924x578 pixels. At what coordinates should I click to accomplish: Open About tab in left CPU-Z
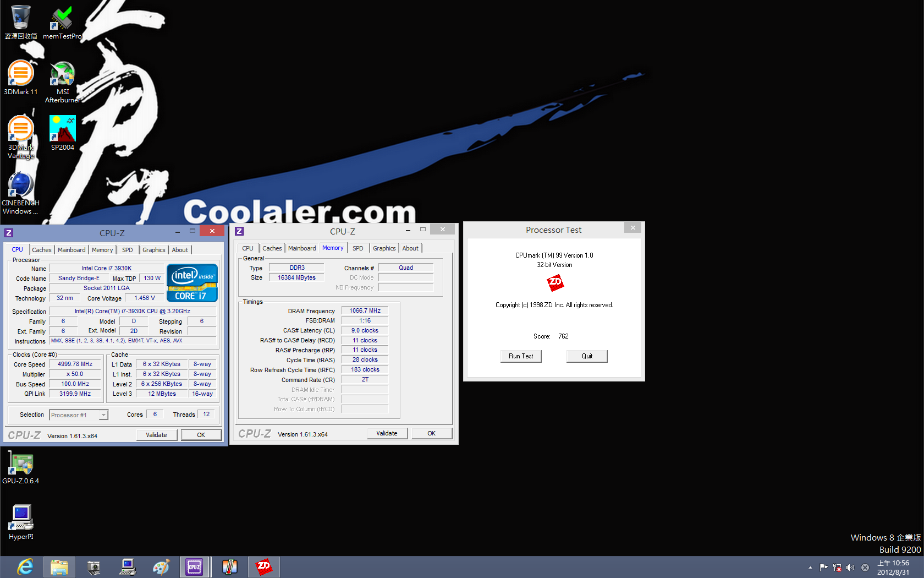coord(180,250)
